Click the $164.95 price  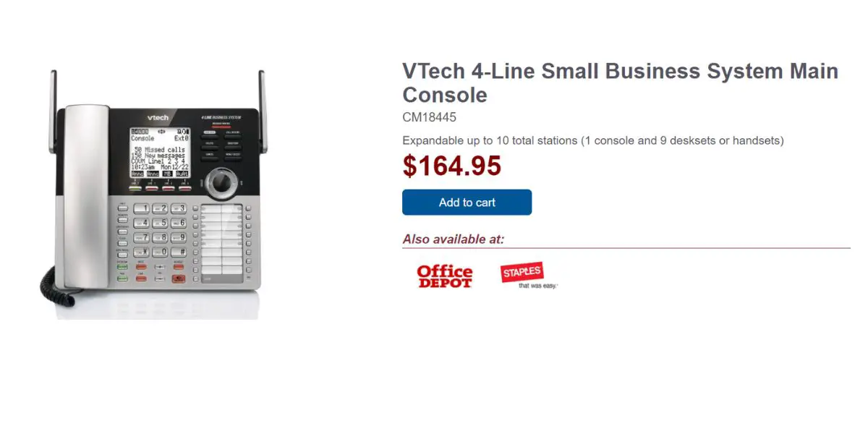click(452, 166)
